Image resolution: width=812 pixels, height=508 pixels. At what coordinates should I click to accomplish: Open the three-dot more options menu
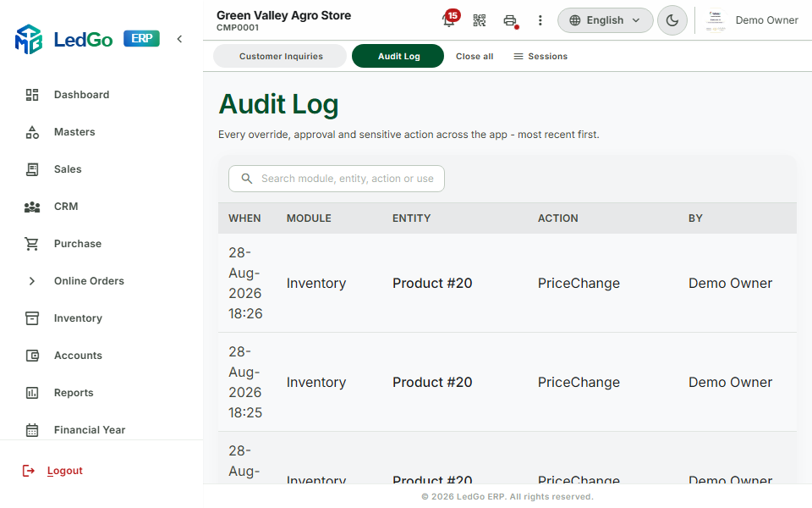coord(540,20)
